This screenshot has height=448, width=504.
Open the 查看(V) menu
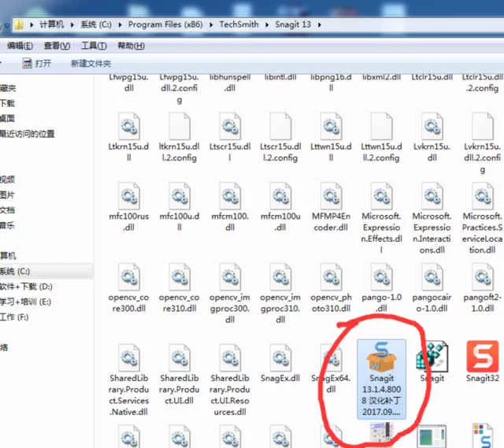[x=57, y=46]
